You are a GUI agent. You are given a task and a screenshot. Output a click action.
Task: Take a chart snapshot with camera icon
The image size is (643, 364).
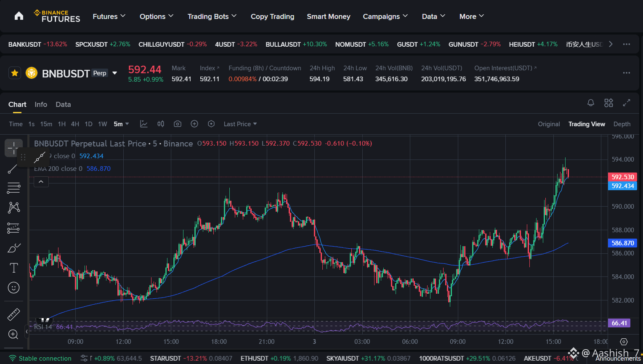coord(178,124)
